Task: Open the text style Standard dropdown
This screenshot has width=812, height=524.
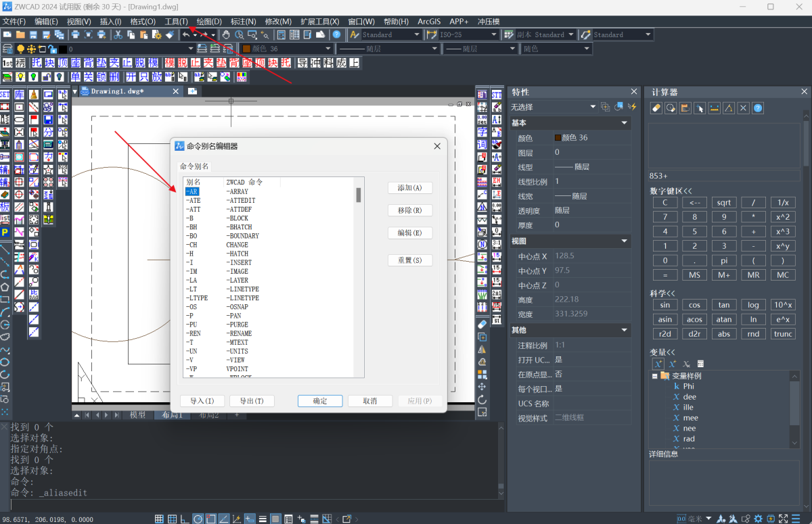Action: click(x=415, y=34)
